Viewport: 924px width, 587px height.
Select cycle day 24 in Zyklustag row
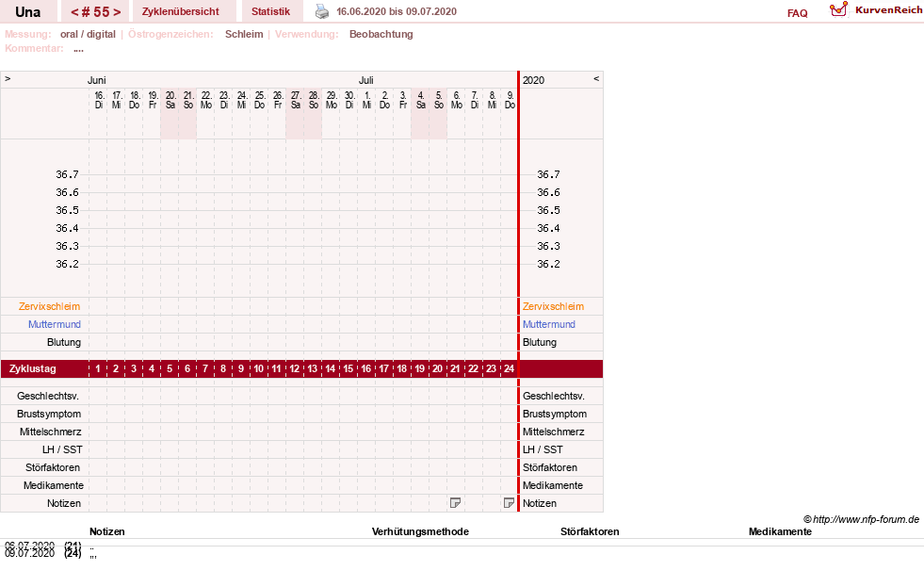[x=510, y=368]
